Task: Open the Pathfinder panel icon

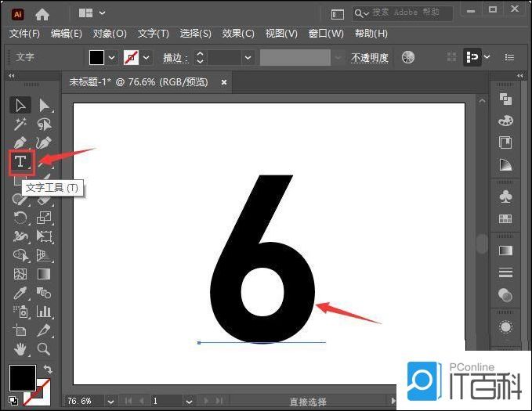Action: [x=505, y=99]
